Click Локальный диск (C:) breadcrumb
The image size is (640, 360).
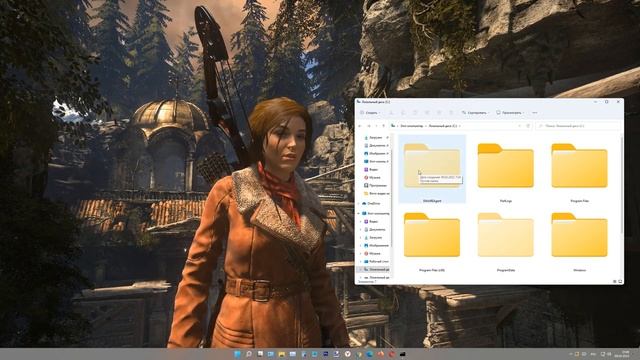[x=442, y=126]
